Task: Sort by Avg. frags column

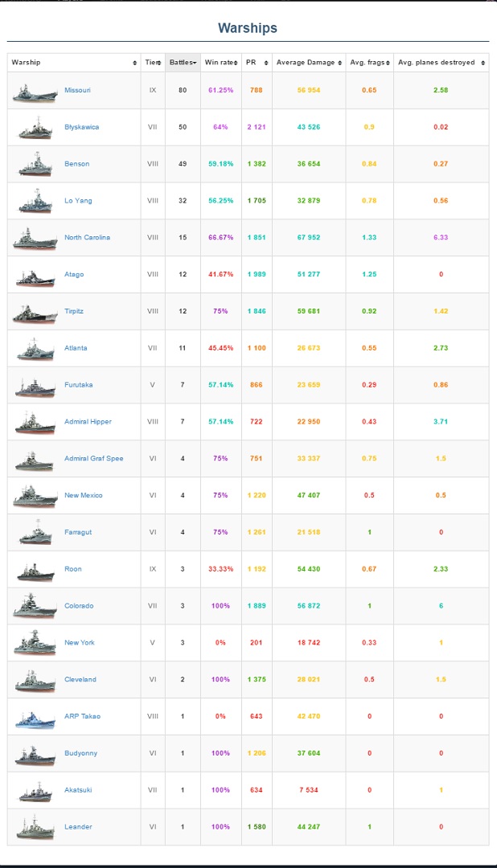Action: pyautogui.click(x=370, y=63)
